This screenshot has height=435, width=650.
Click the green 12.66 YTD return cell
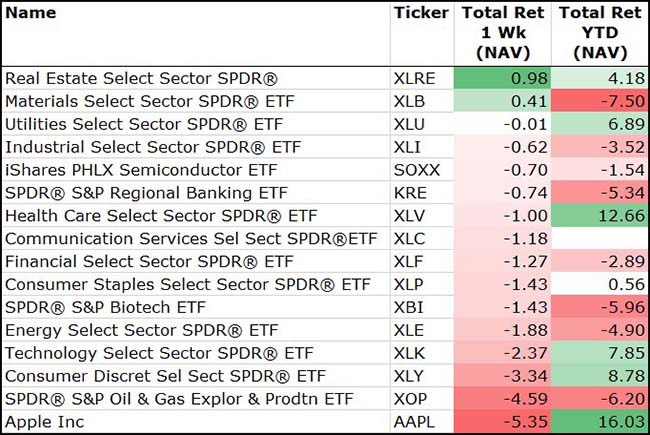coord(599,215)
